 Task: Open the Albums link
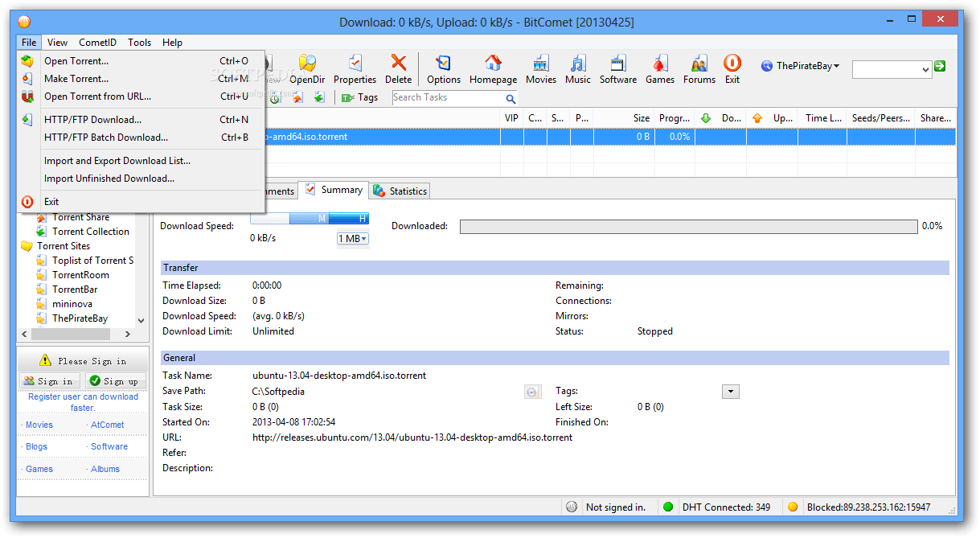point(105,469)
